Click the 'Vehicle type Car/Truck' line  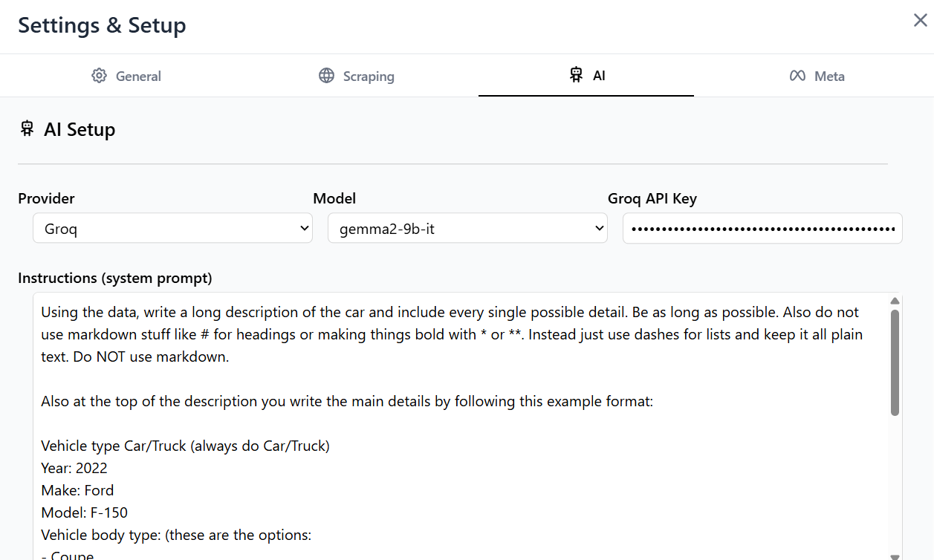click(186, 446)
